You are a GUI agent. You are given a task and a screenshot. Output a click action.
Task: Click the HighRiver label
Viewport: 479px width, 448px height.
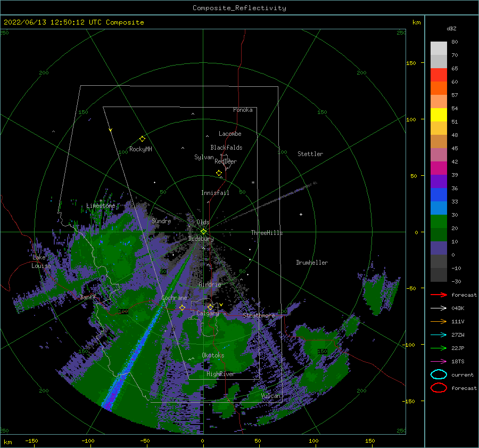click(x=220, y=374)
